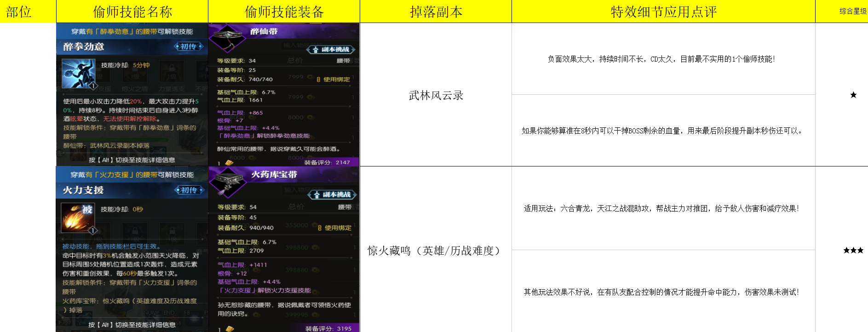868x332 pixels.
Task: Click 等级要求: 54 line
Action: (237, 207)
